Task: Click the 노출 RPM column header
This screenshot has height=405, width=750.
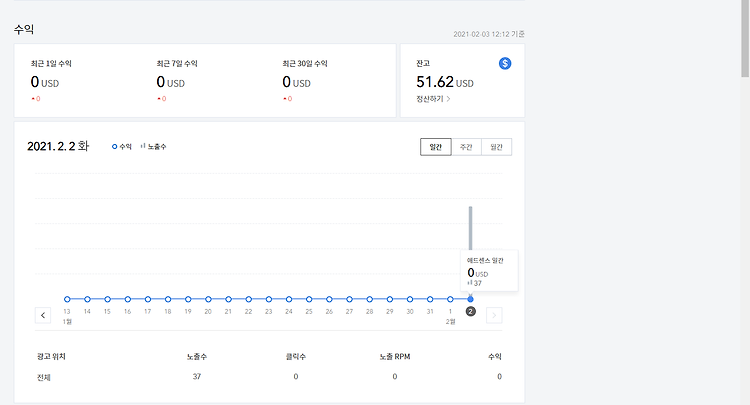Action: click(x=395, y=357)
